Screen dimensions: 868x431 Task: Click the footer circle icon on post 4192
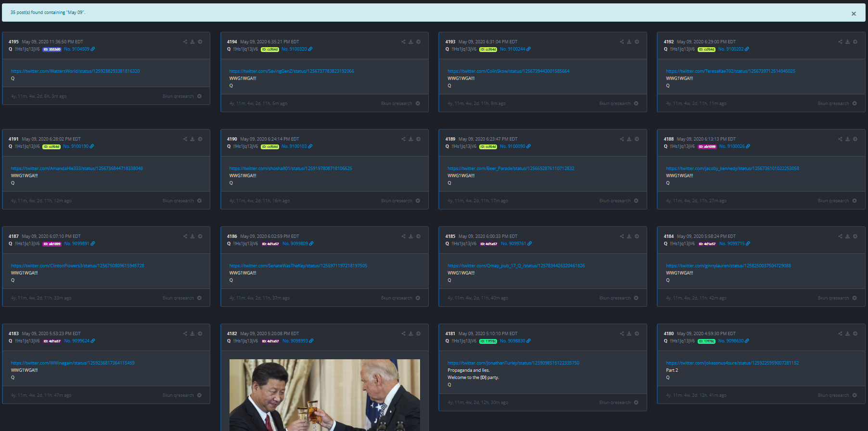(855, 104)
